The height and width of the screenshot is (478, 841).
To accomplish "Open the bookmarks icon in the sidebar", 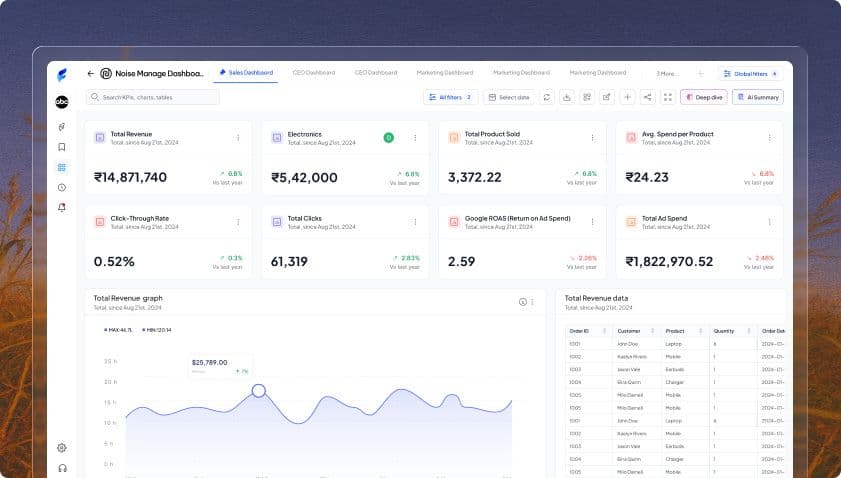I will pos(62,147).
